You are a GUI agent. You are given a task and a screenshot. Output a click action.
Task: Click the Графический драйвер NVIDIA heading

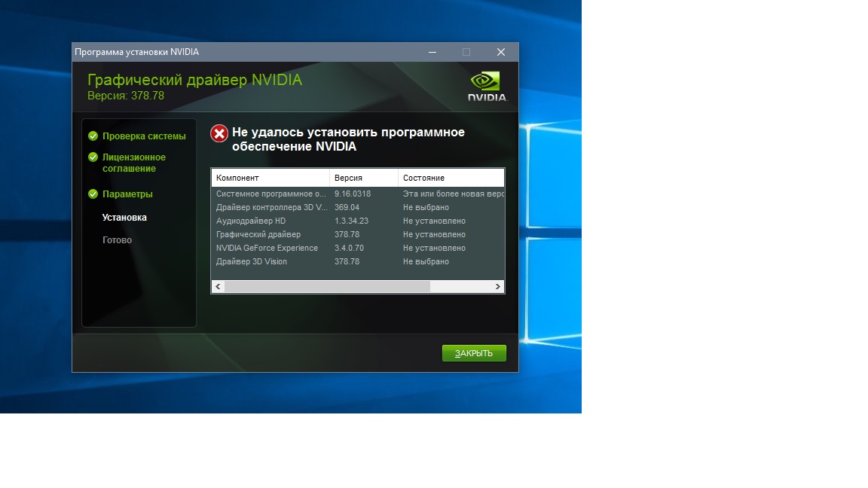(x=195, y=80)
